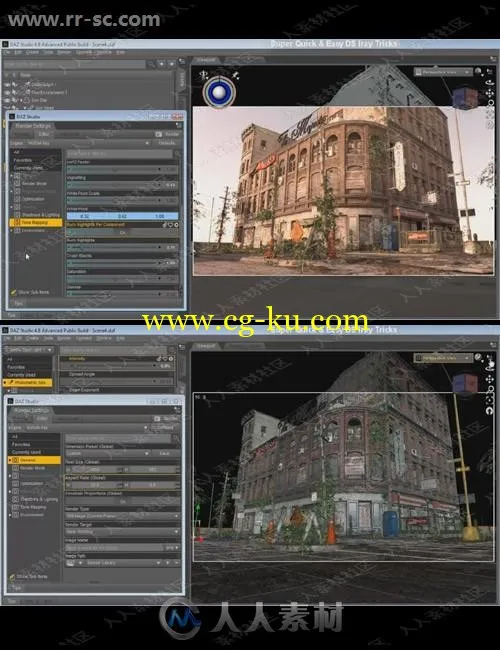Toggle Constrain Proportions On switch
The width and height of the screenshot is (500, 650).
(x=122, y=501)
